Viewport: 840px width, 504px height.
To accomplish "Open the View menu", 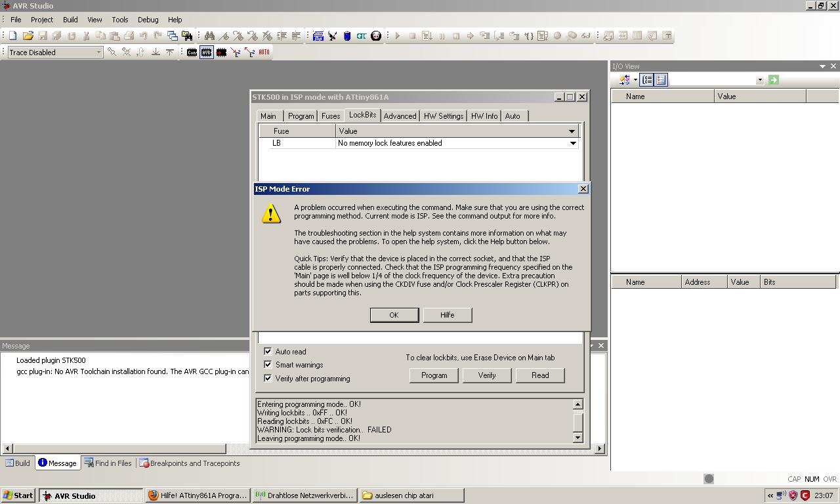I will tap(94, 20).
